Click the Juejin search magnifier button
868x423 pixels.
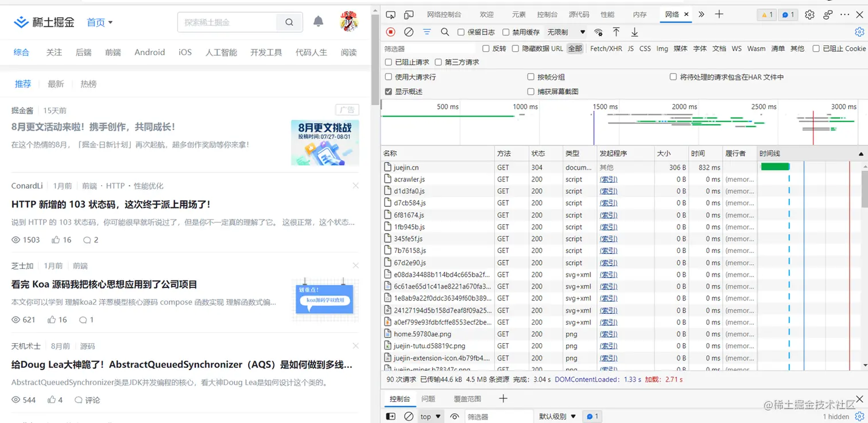pos(289,22)
